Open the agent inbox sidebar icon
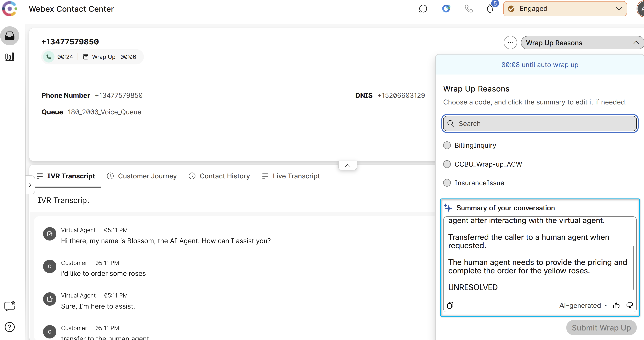Screen dimensions: 644x340 (10, 36)
